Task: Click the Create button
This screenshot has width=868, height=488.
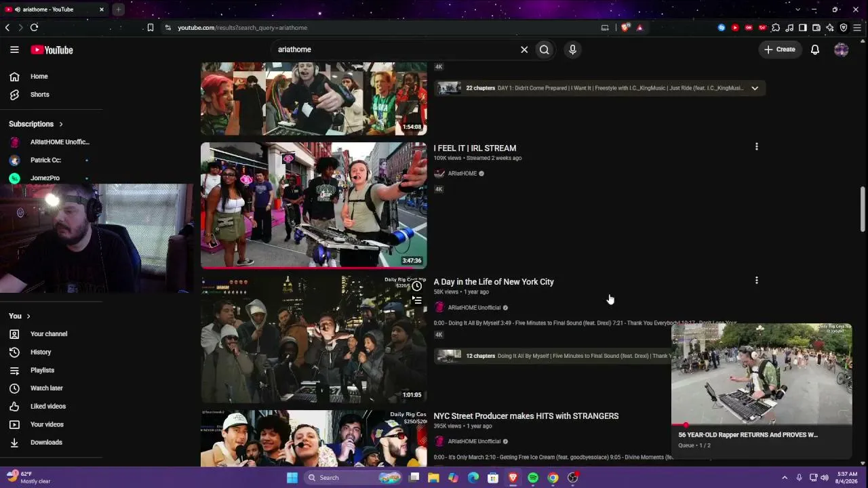Action: (780, 49)
